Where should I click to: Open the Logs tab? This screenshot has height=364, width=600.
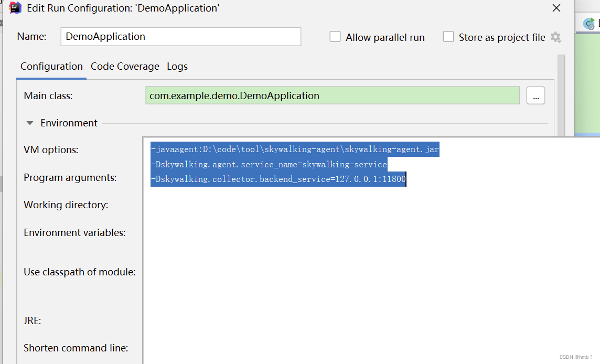177,67
